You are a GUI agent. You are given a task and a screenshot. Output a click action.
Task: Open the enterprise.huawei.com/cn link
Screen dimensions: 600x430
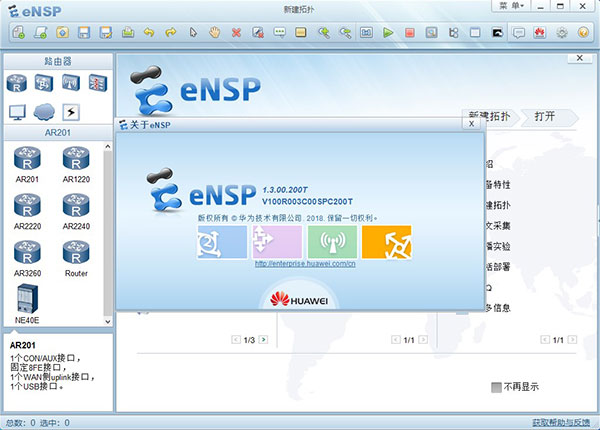point(305,264)
